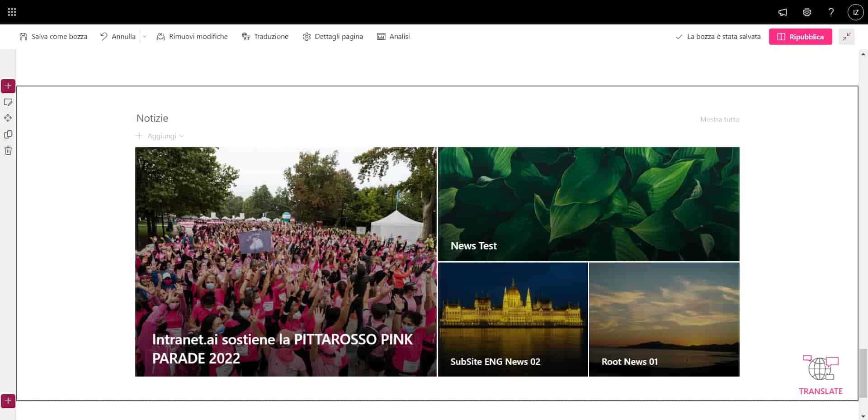Click the add section plus icon at top

point(8,86)
